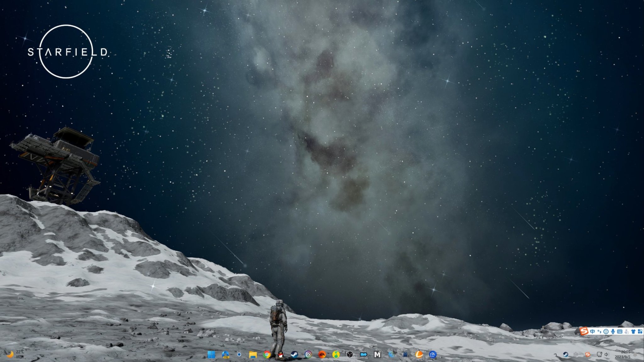Open Sogou toolbox grid menu
Screen dimensions: 644x362
coord(640,332)
